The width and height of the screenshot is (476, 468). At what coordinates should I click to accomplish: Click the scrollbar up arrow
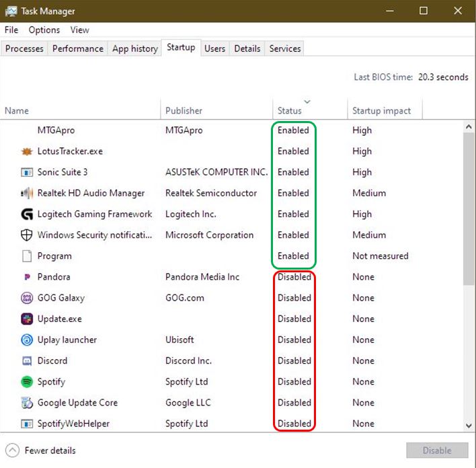[469, 126]
